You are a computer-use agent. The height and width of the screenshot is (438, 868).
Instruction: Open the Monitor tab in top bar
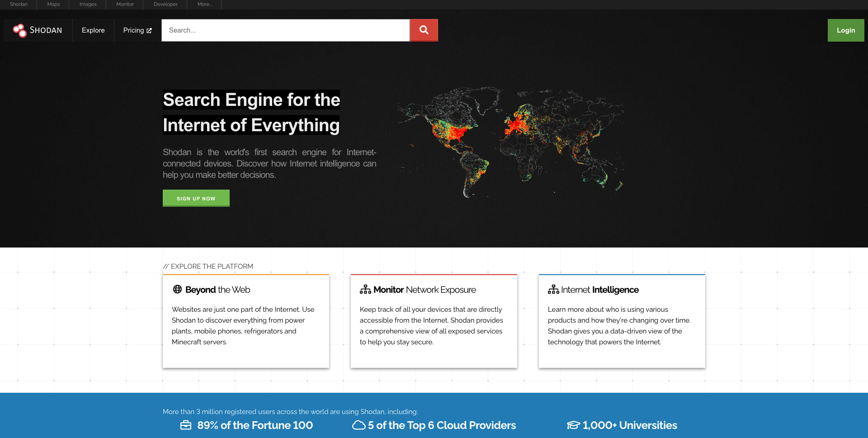[x=125, y=4]
